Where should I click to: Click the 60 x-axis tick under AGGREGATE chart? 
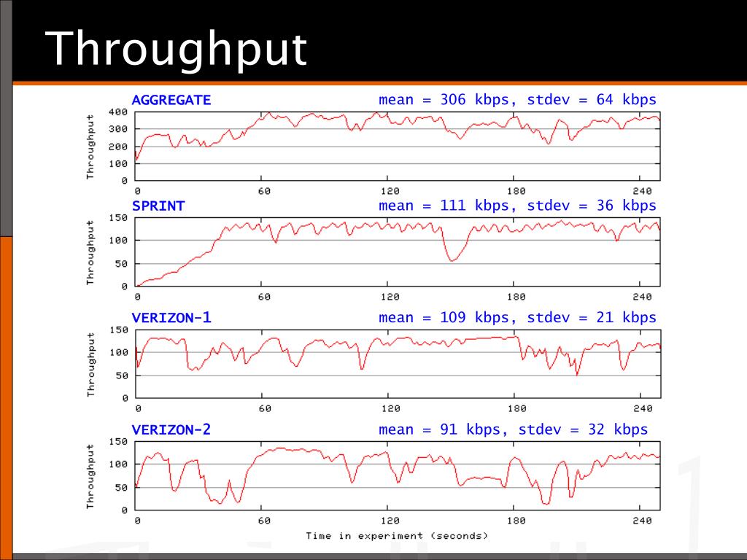[264, 191]
